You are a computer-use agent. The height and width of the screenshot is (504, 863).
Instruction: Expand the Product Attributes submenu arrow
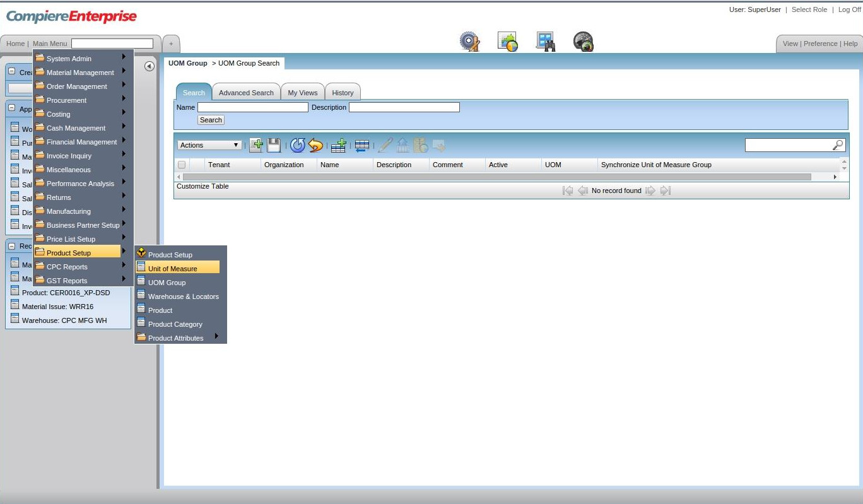(x=217, y=337)
